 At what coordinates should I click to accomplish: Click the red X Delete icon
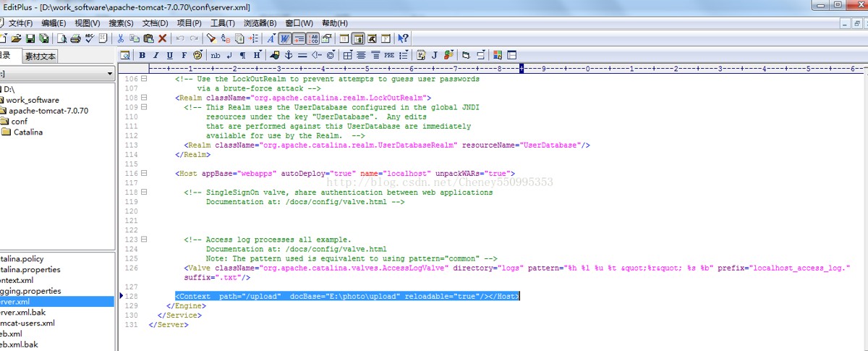[x=162, y=38]
